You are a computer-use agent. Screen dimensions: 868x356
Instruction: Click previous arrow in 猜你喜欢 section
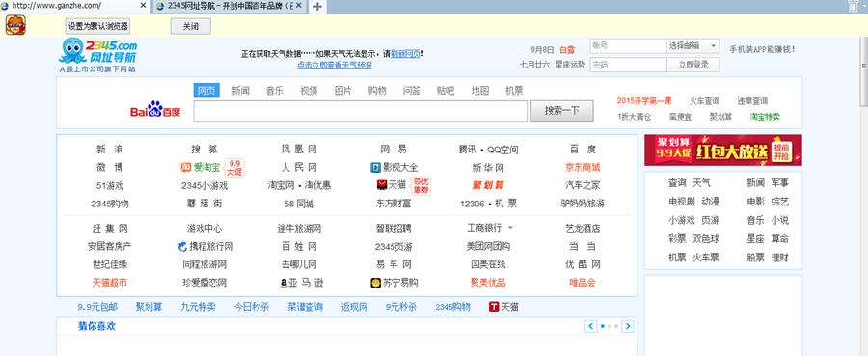tap(590, 327)
